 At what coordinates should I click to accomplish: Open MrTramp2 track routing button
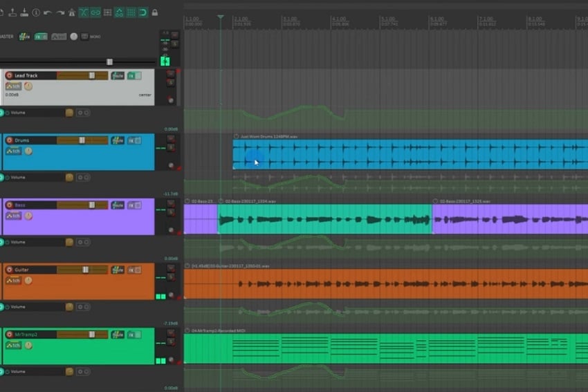pos(118,335)
